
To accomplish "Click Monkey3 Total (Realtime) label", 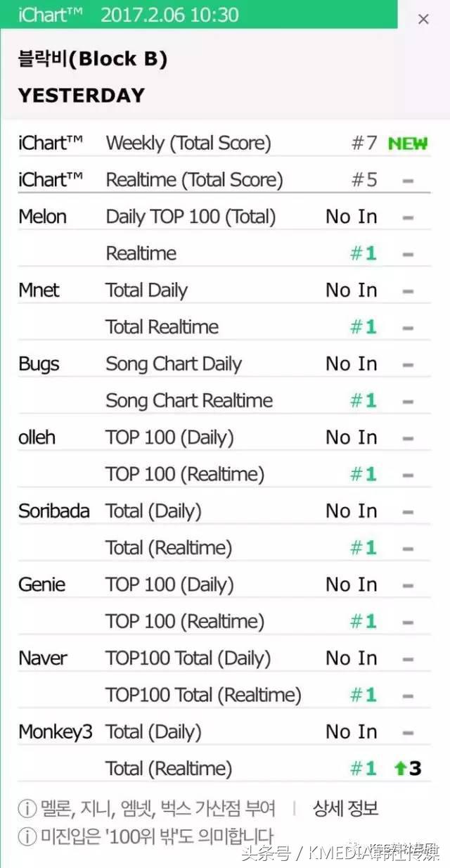I will (169, 769).
